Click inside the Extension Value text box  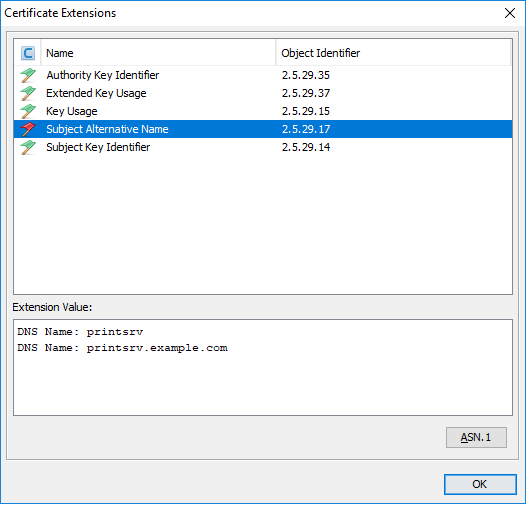click(x=263, y=367)
